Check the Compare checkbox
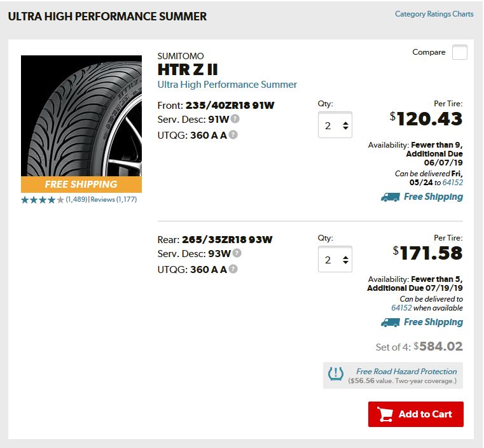Viewport: 484px width, 448px height. (459, 52)
